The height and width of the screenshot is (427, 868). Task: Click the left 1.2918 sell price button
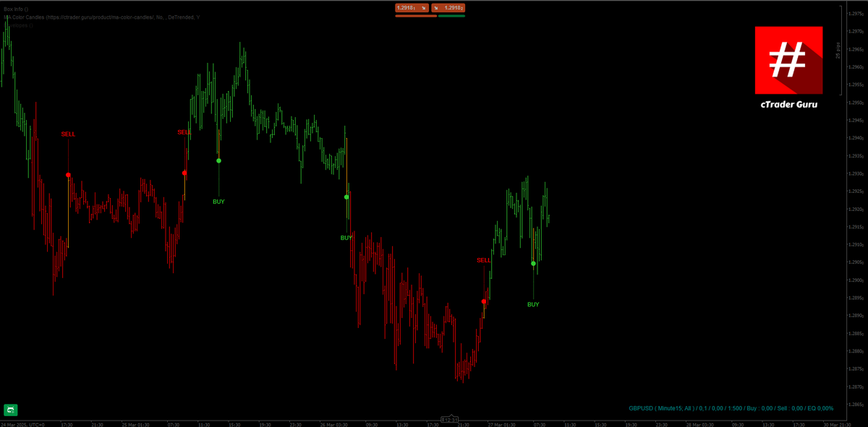click(412, 8)
